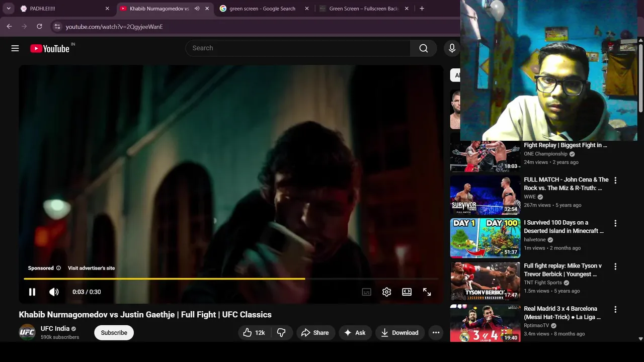
Task: Reload the current page
Action: coord(39,27)
